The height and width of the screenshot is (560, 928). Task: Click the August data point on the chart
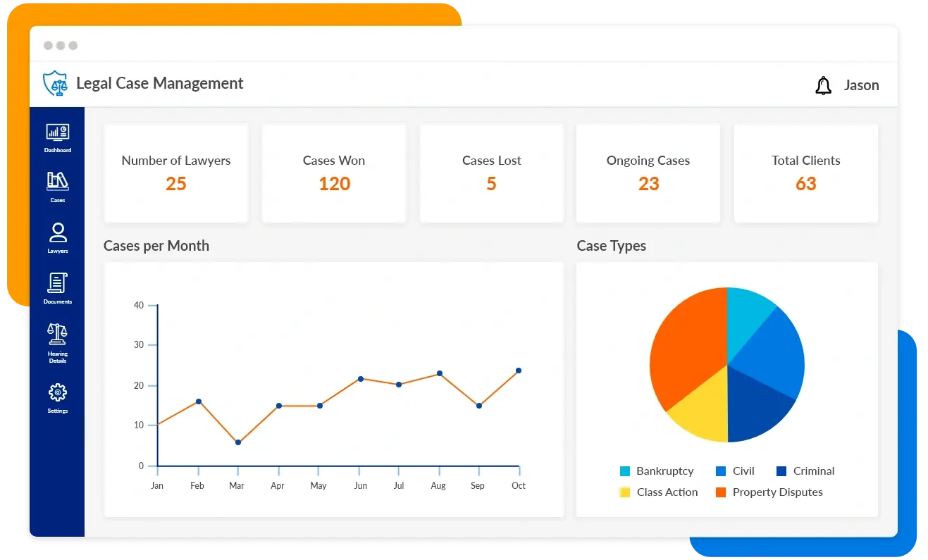point(438,373)
